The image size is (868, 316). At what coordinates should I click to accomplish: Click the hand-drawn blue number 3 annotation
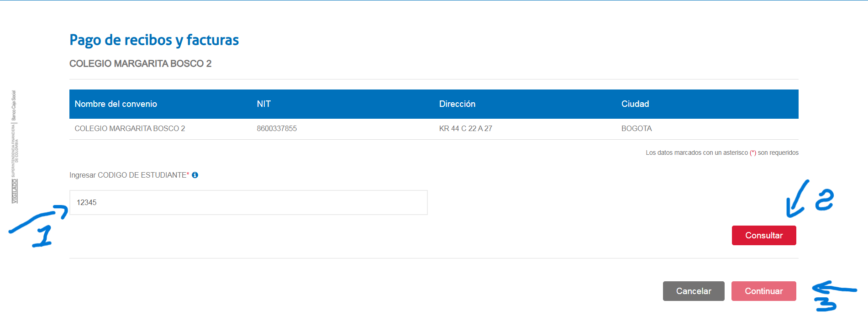tap(826, 304)
